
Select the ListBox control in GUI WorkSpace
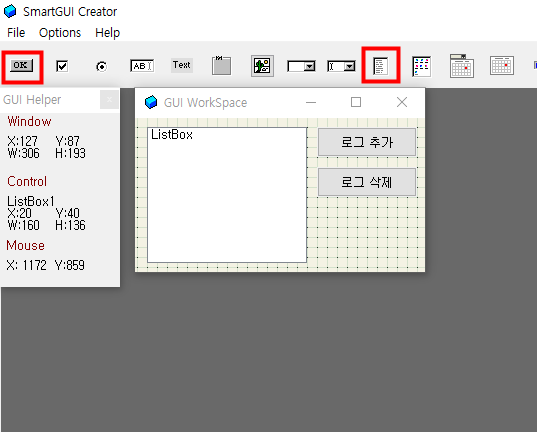click(227, 195)
